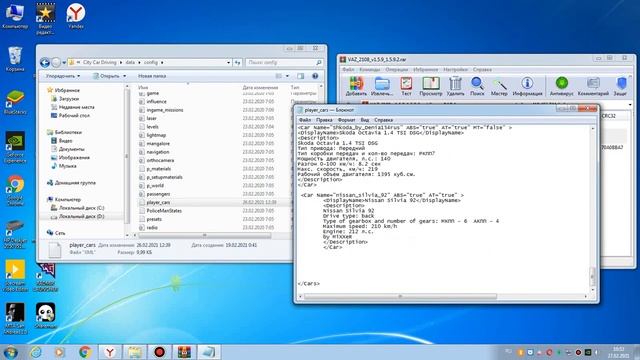Click the Windows Start button

tap(10, 352)
